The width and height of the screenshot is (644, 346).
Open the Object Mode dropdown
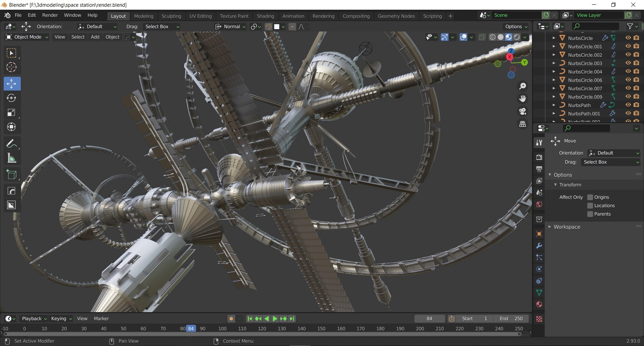(26, 37)
